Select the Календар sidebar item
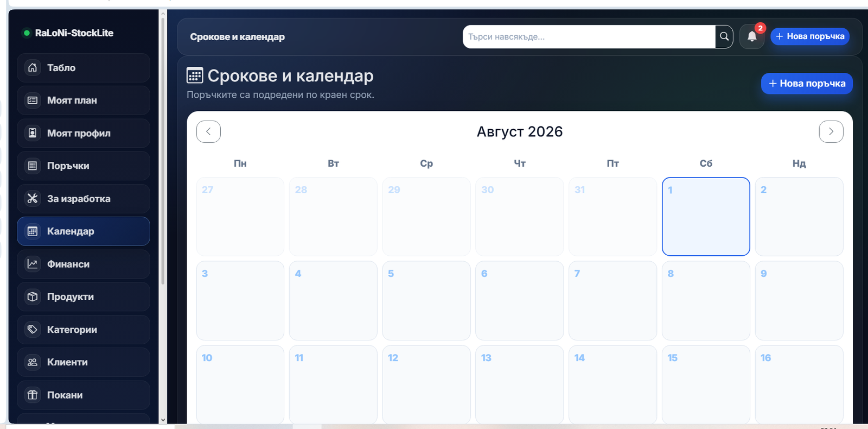The width and height of the screenshot is (868, 429). [84, 231]
